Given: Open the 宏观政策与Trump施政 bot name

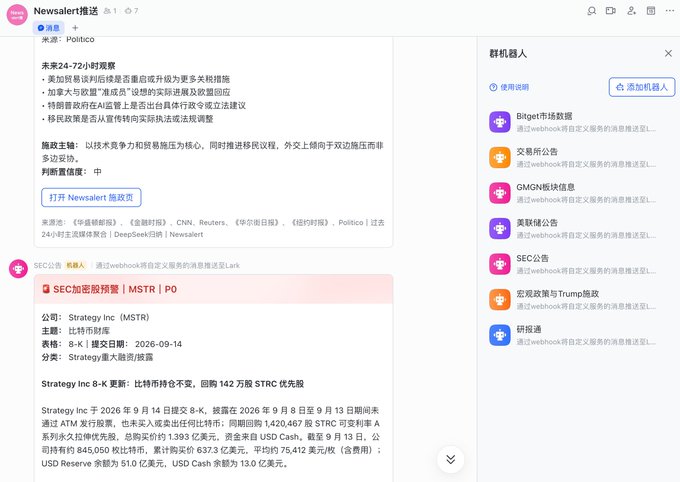Looking at the screenshot, I should click(557, 294).
